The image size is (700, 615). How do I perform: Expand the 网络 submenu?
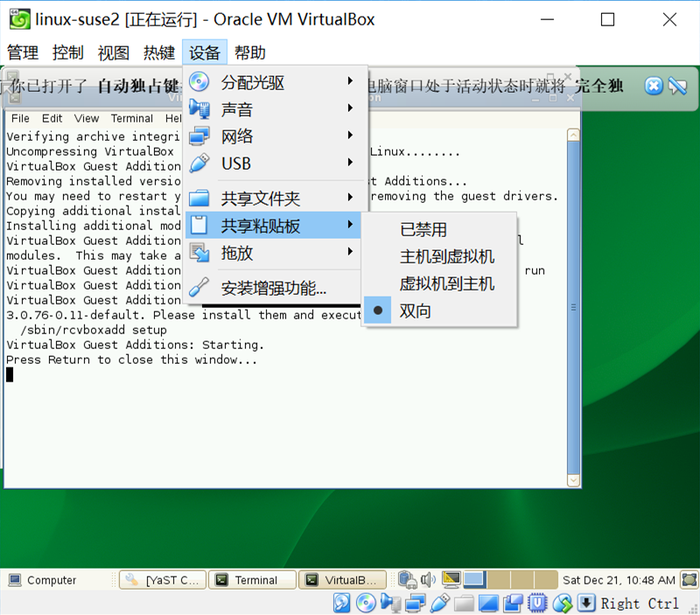pos(275,136)
